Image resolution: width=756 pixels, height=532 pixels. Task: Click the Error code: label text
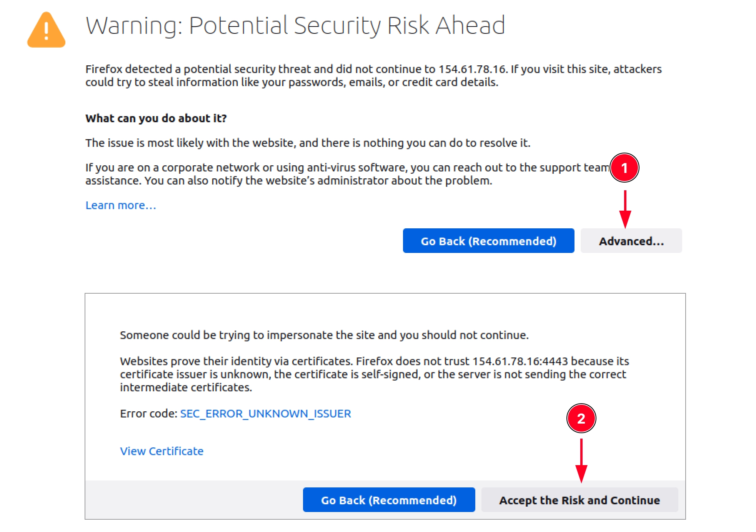tap(148, 414)
